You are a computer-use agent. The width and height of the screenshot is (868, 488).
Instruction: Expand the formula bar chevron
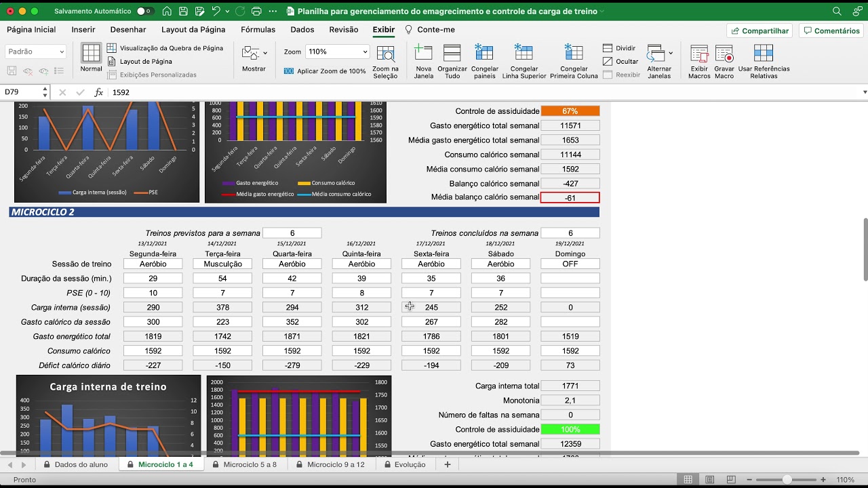click(865, 92)
